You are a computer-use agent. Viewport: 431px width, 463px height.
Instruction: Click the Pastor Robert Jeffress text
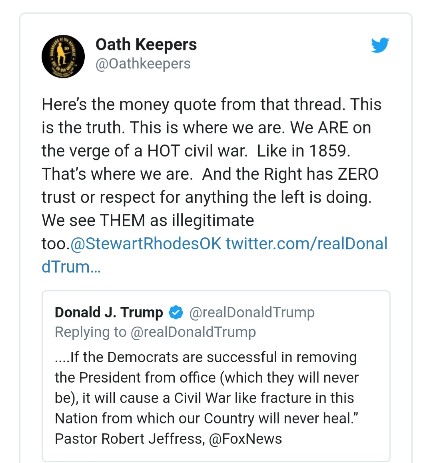pyautogui.click(x=130, y=439)
